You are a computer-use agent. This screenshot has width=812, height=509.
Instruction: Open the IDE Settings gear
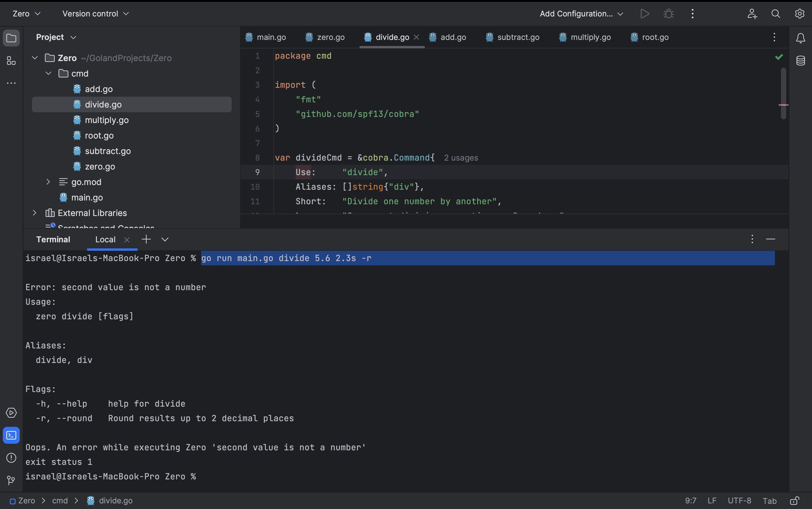tap(800, 13)
